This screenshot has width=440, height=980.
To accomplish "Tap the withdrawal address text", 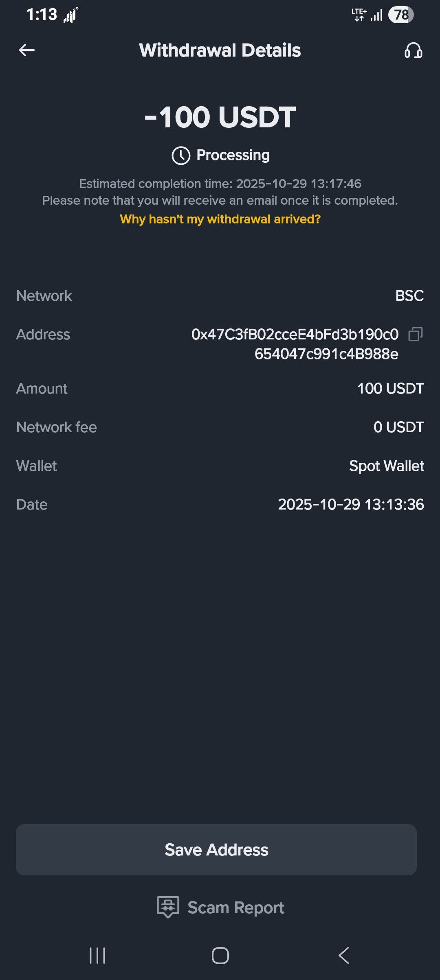I will [x=295, y=344].
